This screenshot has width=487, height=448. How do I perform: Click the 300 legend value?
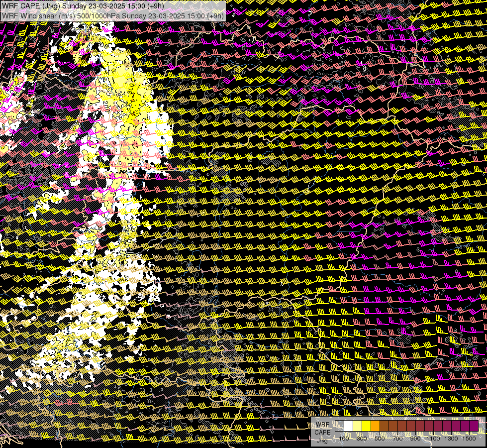tap(362, 439)
